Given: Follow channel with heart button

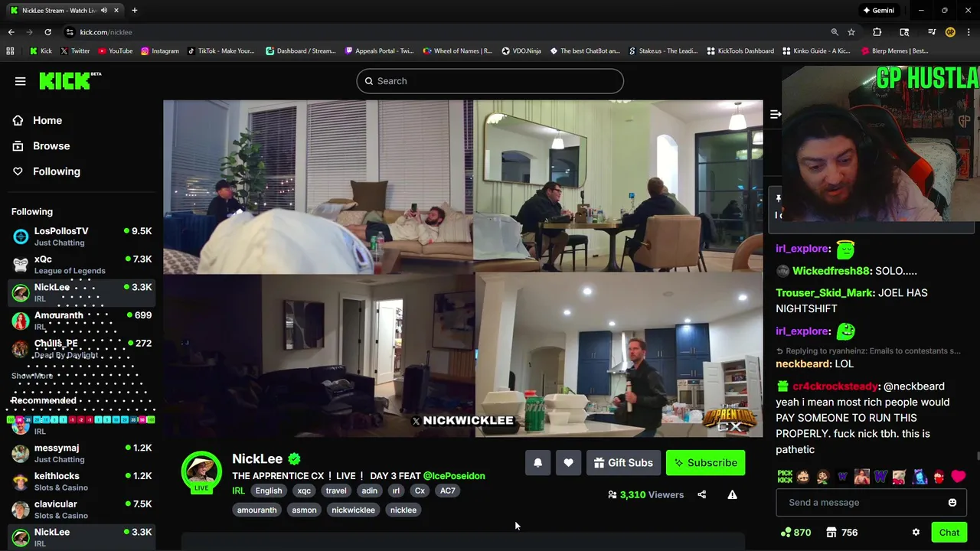Looking at the screenshot, I should coord(568,462).
